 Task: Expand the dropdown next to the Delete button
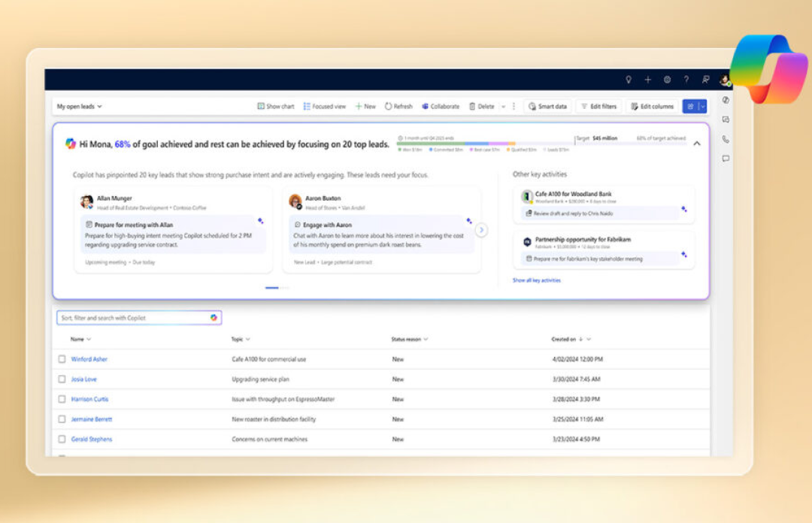point(504,106)
